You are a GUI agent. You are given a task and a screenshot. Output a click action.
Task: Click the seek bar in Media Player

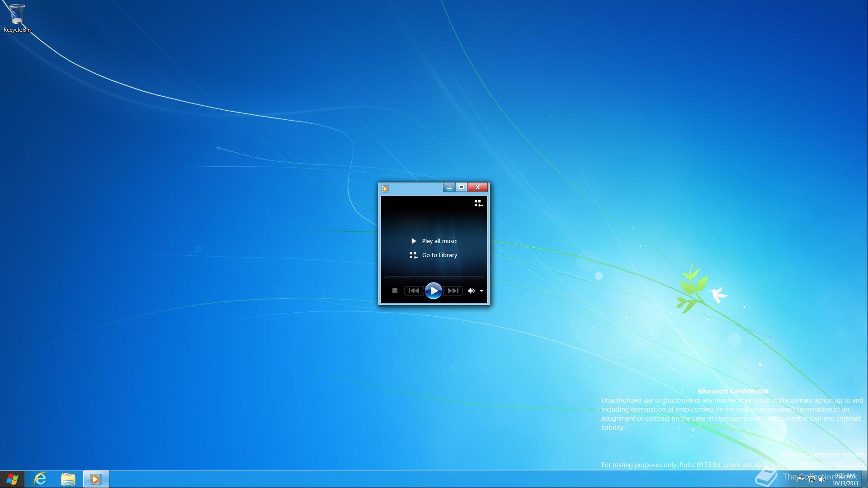click(434, 277)
